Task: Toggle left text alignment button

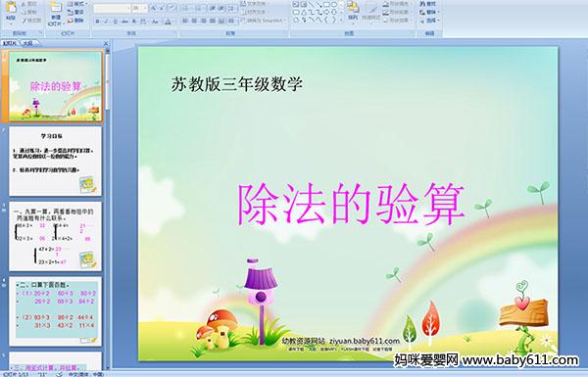Action: [185, 21]
